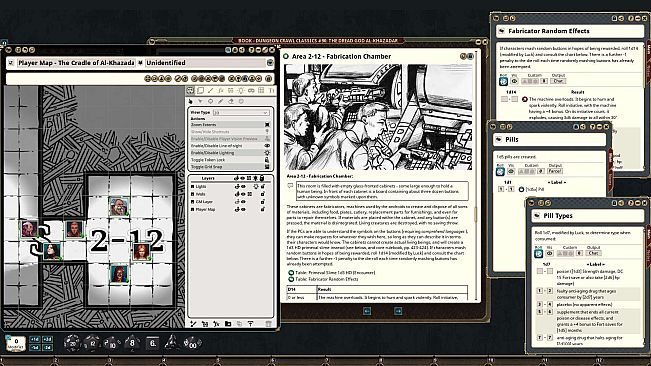The height and width of the screenshot is (366, 651).
Task: Select the line drawing tool in image toolbar
Action: point(210,90)
